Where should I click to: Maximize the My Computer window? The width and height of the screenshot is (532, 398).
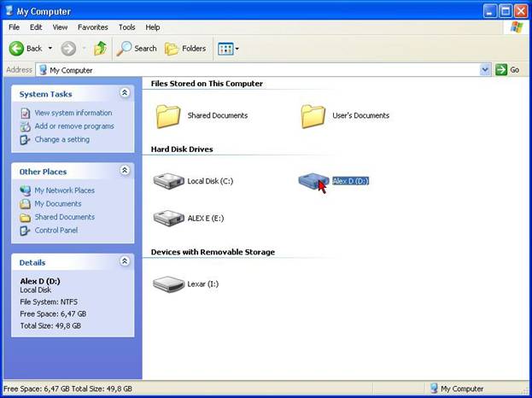pyautogui.click(x=506, y=12)
